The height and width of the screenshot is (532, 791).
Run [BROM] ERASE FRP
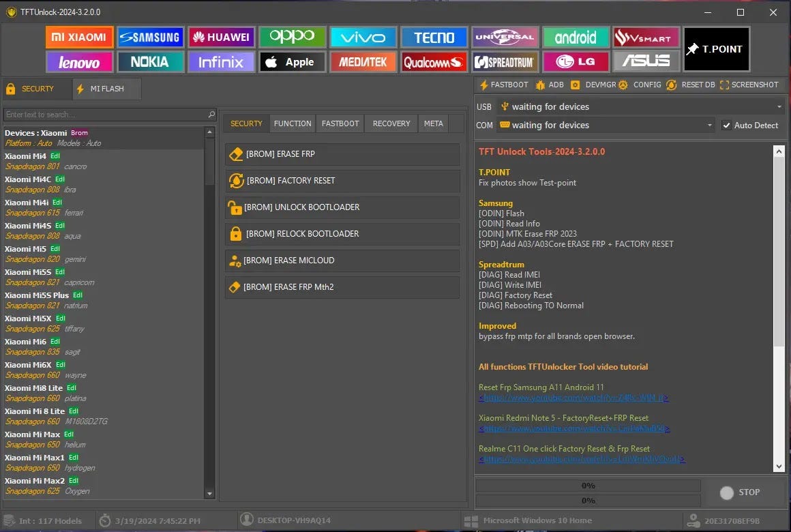(342, 154)
